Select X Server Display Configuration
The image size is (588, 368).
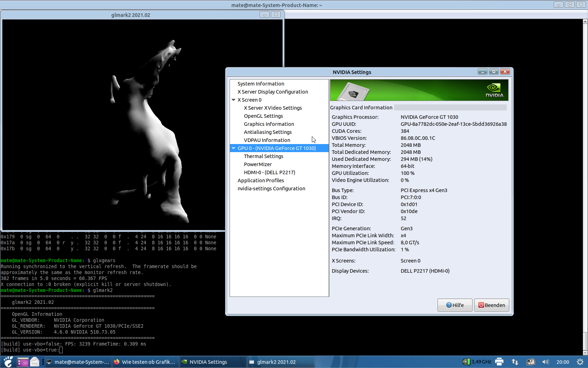(x=273, y=92)
